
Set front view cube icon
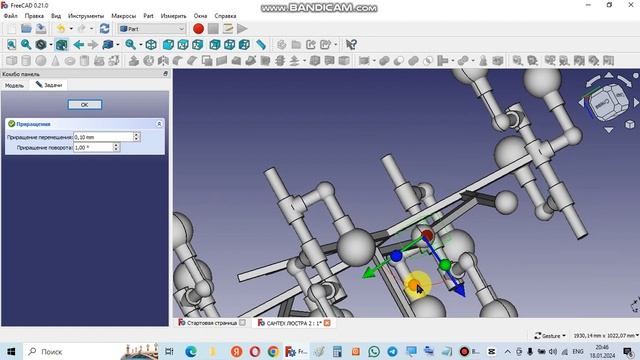(x=168, y=44)
